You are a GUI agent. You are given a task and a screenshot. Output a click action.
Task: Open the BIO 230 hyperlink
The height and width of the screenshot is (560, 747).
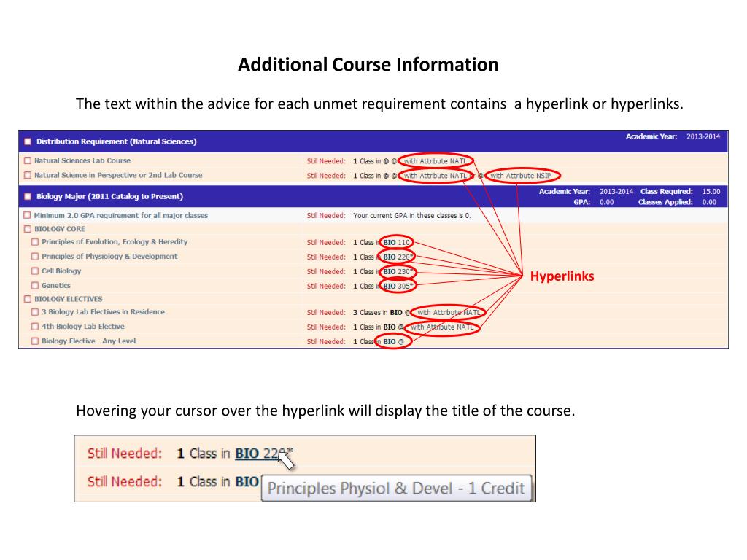[398, 271]
